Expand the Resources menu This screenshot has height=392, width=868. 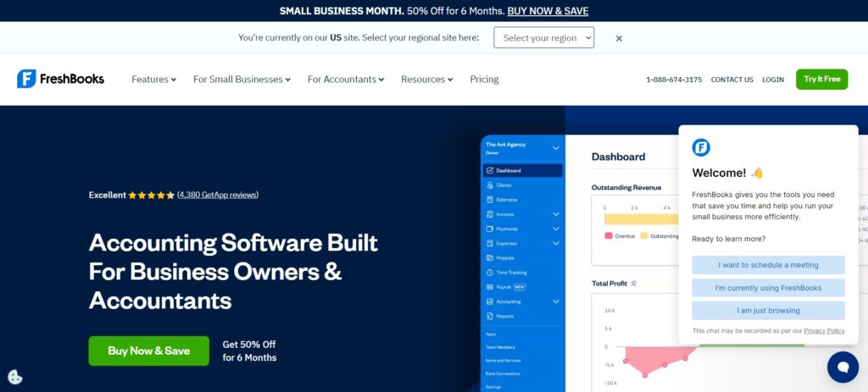[x=427, y=79]
